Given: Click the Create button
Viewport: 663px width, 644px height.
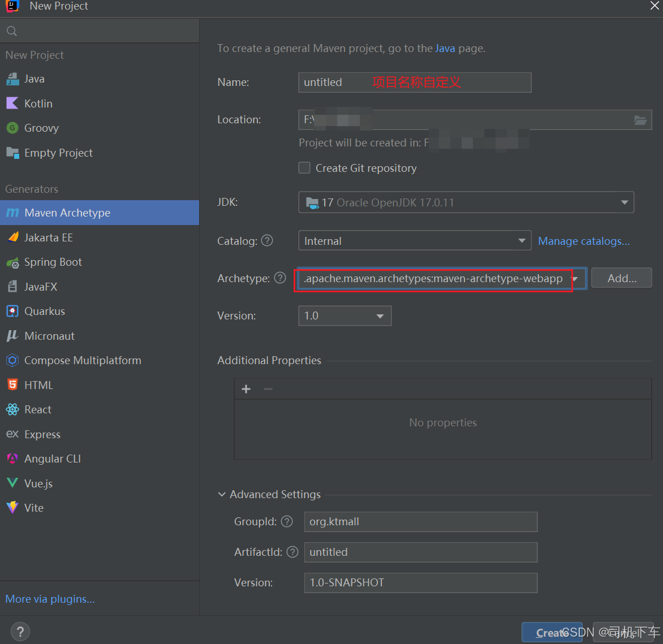Looking at the screenshot, I should coord(552,632).
